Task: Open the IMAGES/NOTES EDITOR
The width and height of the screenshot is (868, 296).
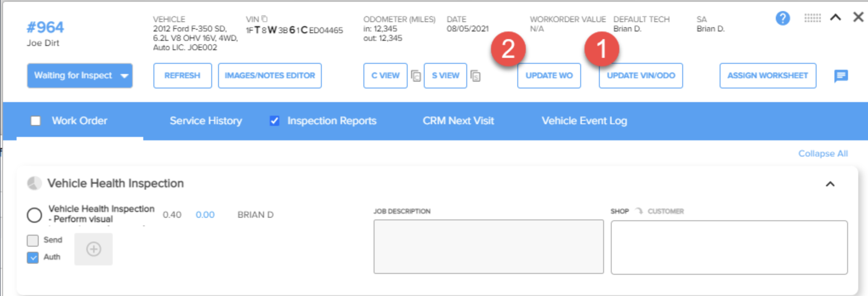Action: pos(269,76)
